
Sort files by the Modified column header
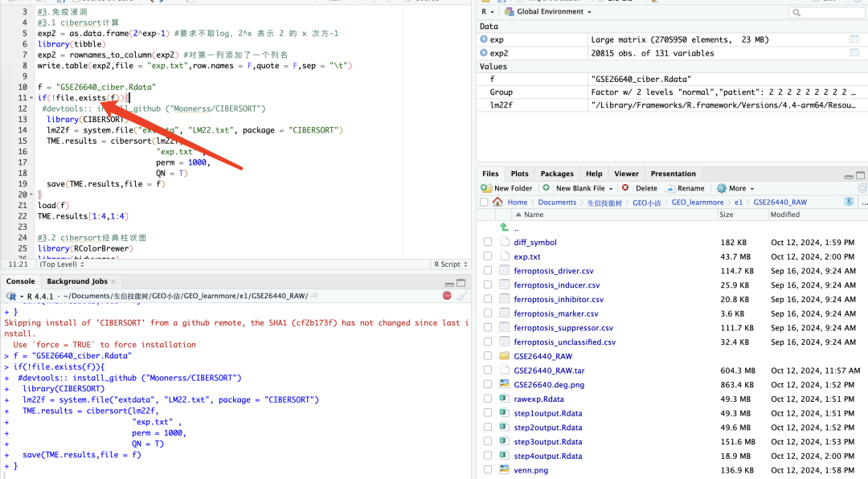[x=784, y=215]
